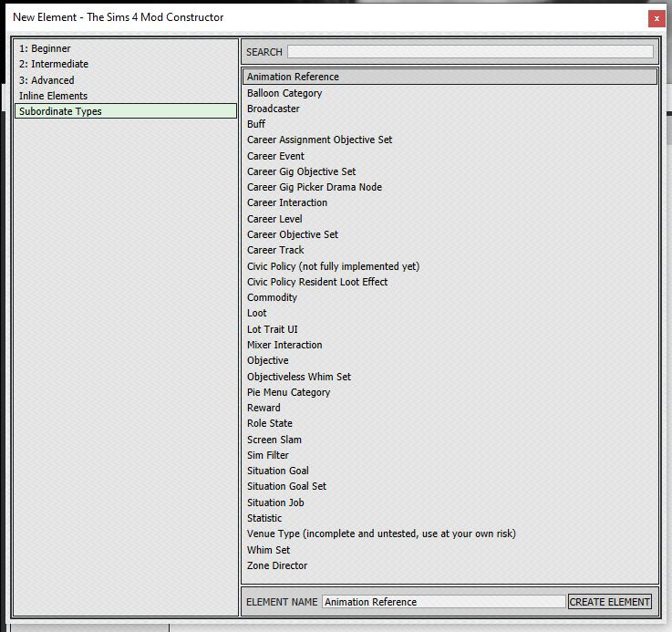Screen dimensions: 672x632
Task: Choose Mixer Interaction element type
Action: (x=284, y=345)
